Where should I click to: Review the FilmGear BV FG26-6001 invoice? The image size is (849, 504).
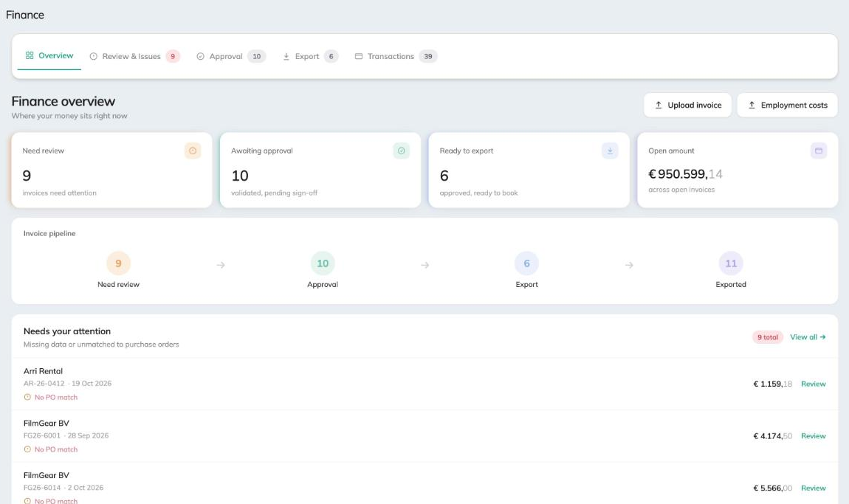[x=814, y=436]
